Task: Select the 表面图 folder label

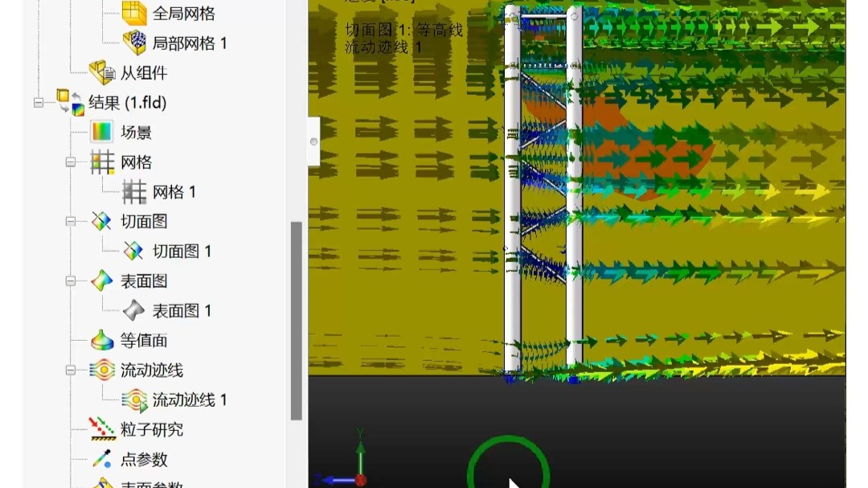Action: pyautogui.click(x=144, y=281)
